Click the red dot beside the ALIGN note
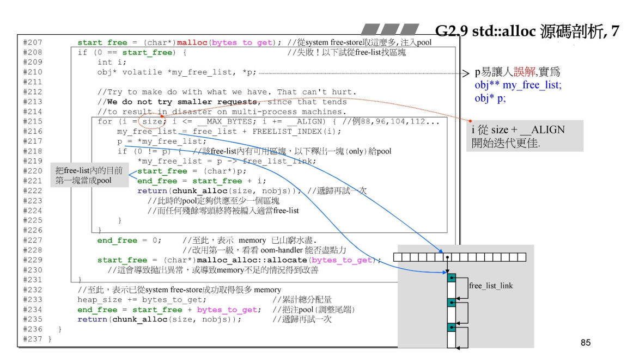This screenshot has width=627, height=364. coord(470,121)
